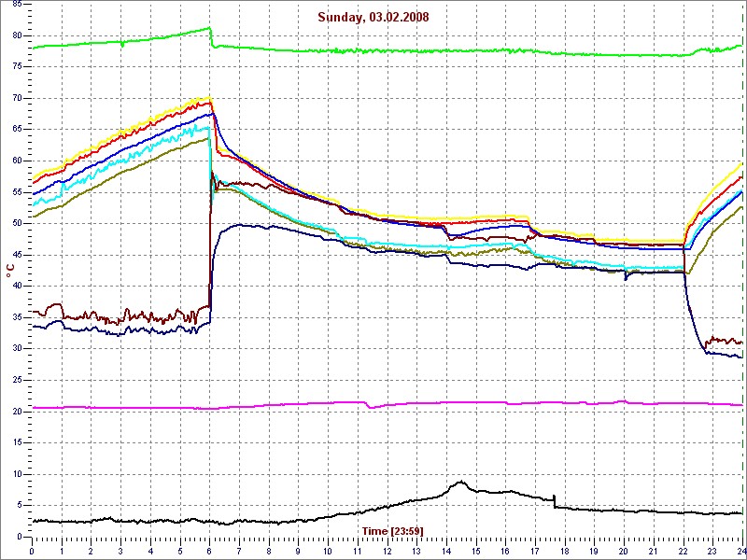Screen dimensions: 747x560
Task: Click hour 18 on the time axis
Action: point(565,551)
